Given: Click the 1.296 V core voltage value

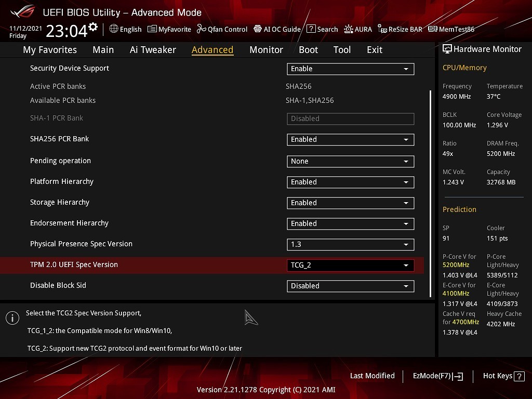Looking at the screenshot, I should pos(497,125).
